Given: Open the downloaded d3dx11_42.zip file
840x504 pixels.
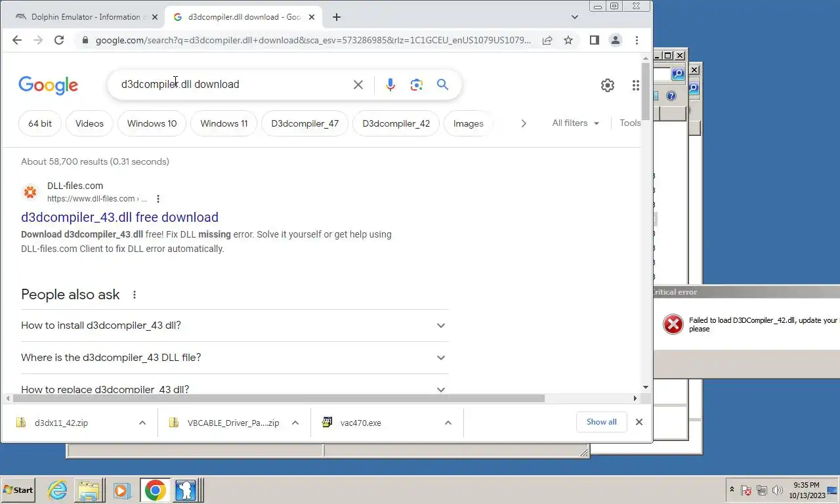Looking at the screenshot, I should point(61,423).
